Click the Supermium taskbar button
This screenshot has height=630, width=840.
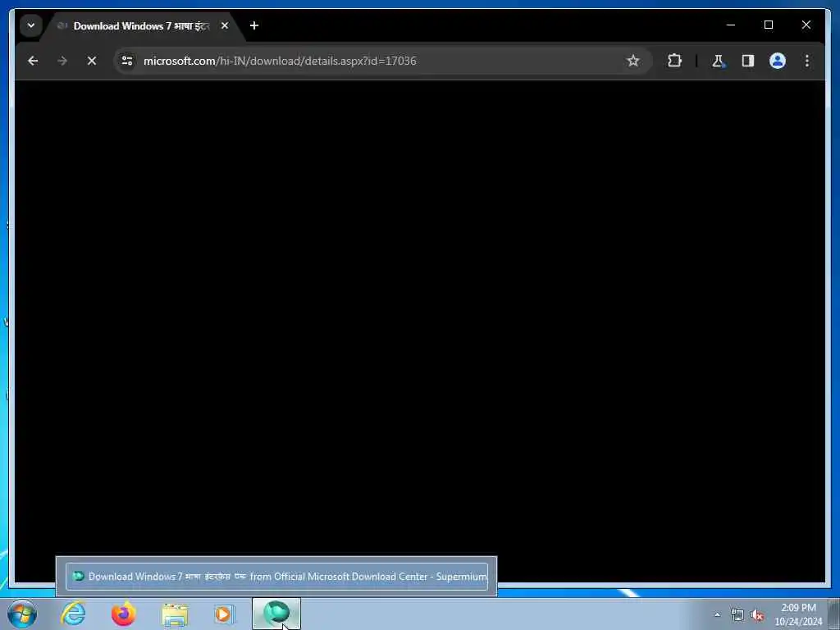(x=276, y=614)
